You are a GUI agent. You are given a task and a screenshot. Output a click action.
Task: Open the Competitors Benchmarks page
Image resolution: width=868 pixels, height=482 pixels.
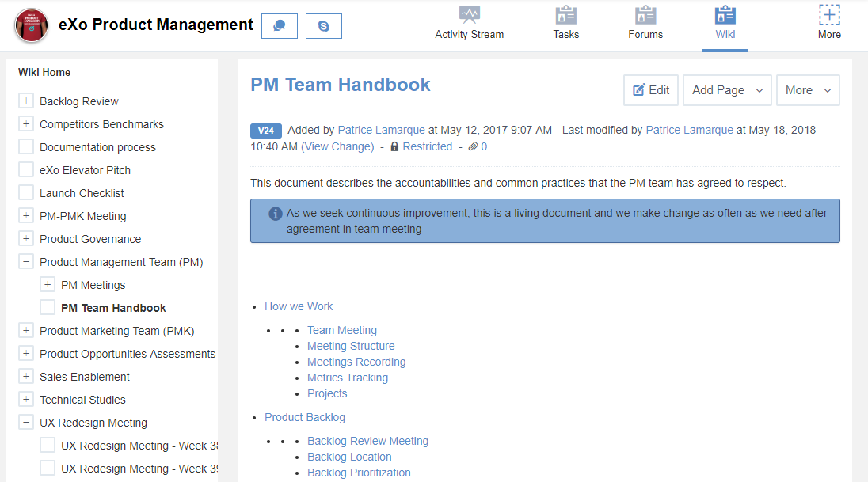click(x=102, y=124)
